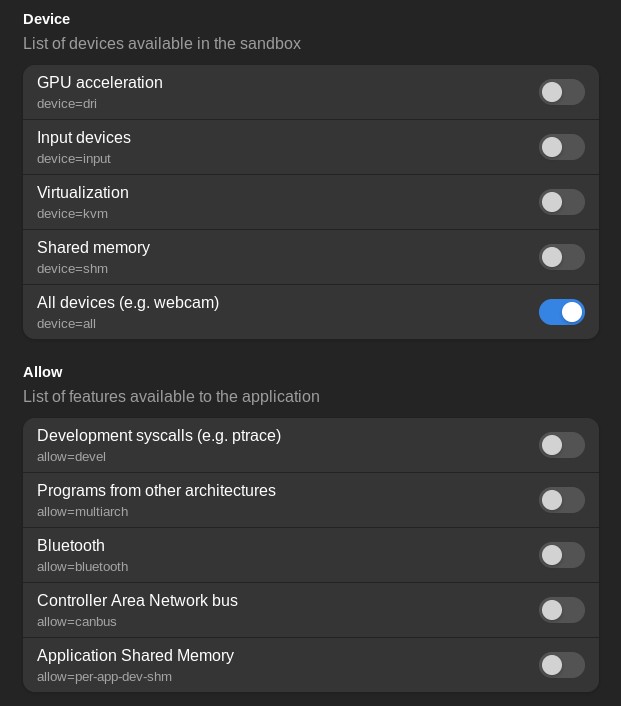Select the All devices (e.g. webcam) label
Image resolution: width=621 pixels, height=706 pixels.
coord(128,303)
